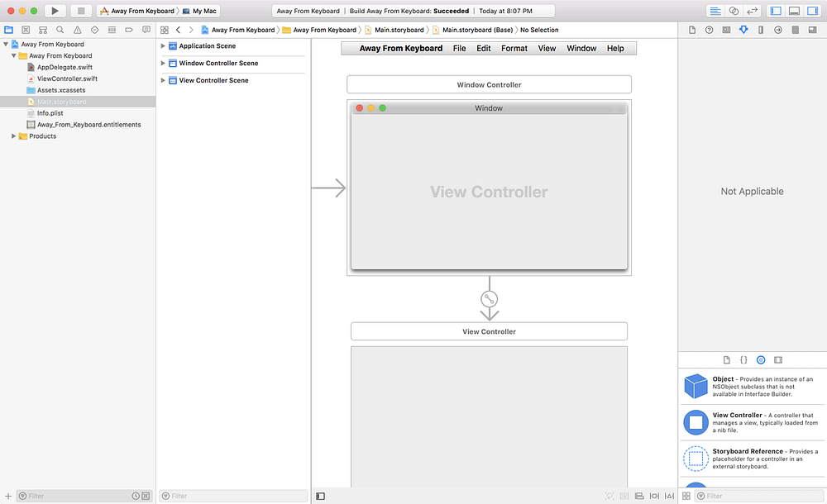Open the Report navigator
Viewport: 827px width, 504px height.
[x=146, y=30]
